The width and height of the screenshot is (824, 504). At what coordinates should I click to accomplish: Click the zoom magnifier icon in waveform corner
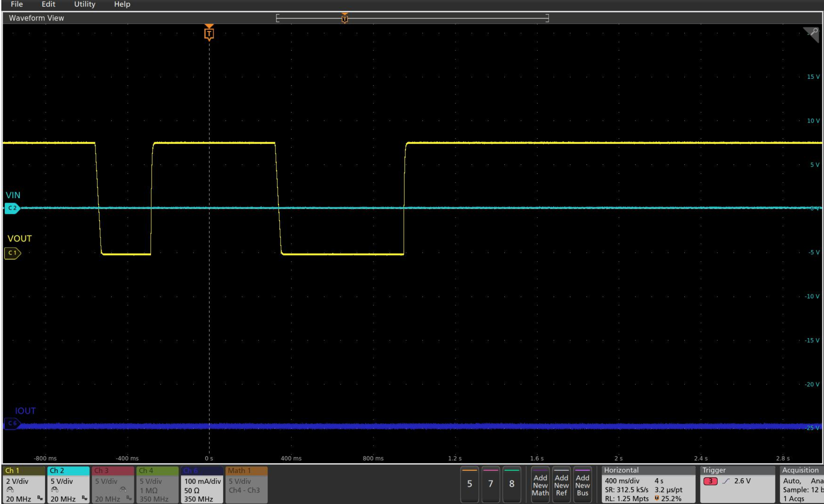812,34
